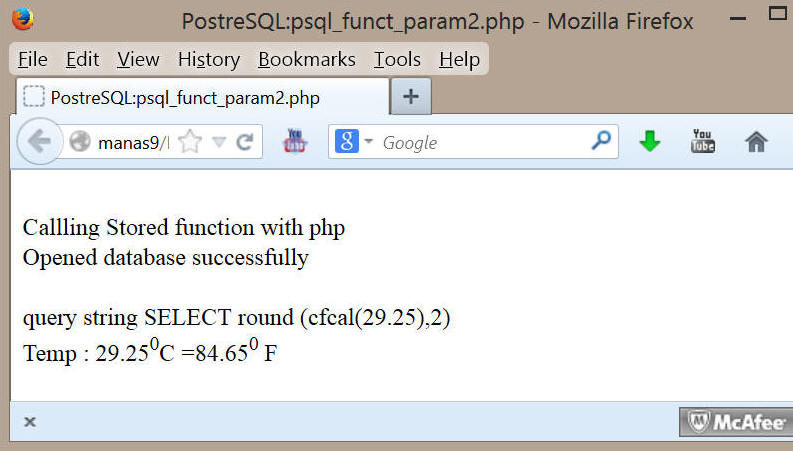The height and width of the screenshot is (451, 793).
Task: Click the red YouTube downloader toolbar icon
Action: pyautogui.click(x=295, y=141)
